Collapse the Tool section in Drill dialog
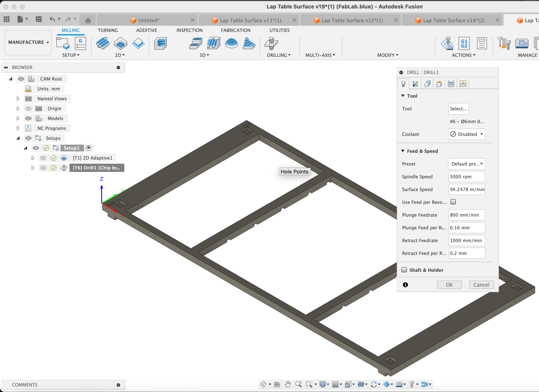 [x=403, y=96]
